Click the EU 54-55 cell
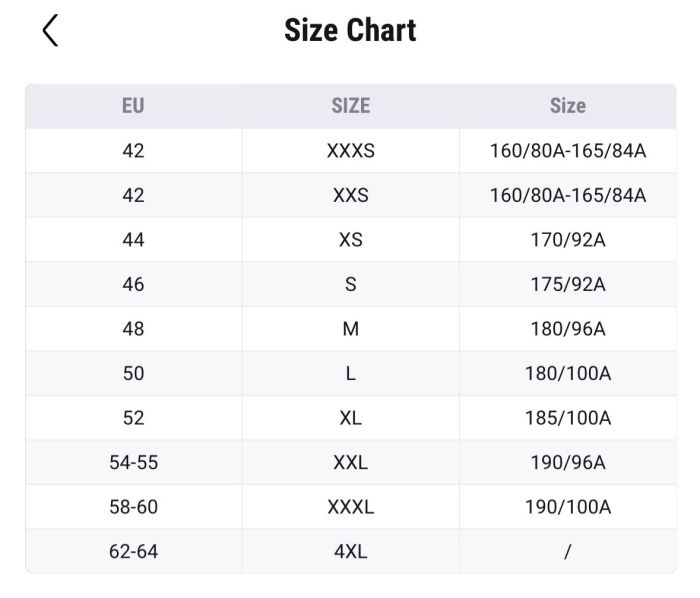The width and height of the screenshot is (700, 598). pos(133,462)
